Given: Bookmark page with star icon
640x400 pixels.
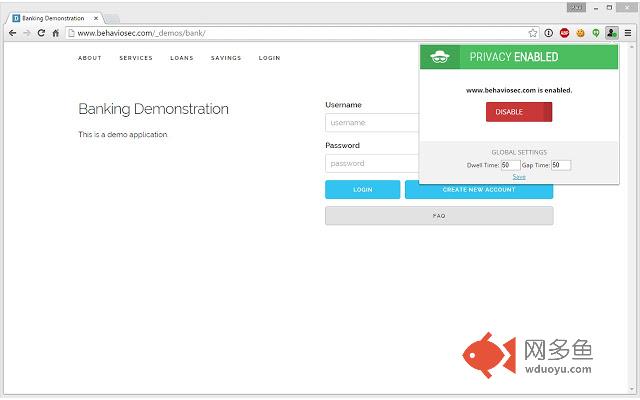Looking at the screenshot, I should tap(533, 33).
